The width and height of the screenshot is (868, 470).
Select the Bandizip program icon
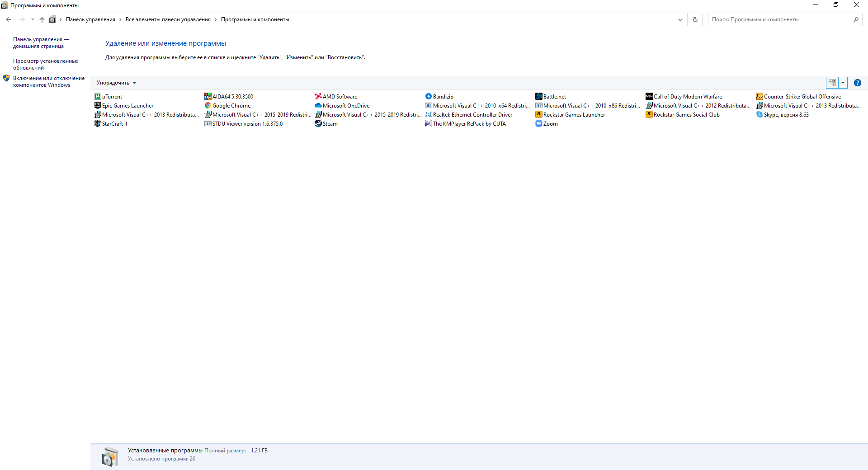click(x=429, y=96)
